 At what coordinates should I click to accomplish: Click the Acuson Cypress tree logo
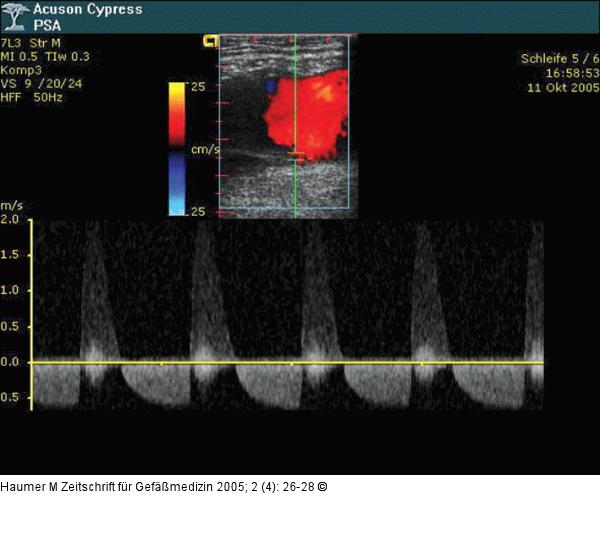coord(15,16)
